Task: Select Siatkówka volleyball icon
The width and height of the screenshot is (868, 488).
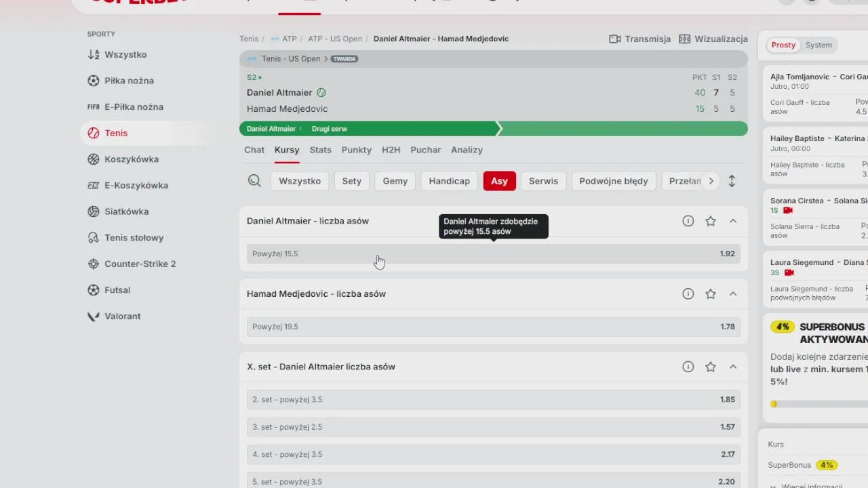Action: (94, 211)
